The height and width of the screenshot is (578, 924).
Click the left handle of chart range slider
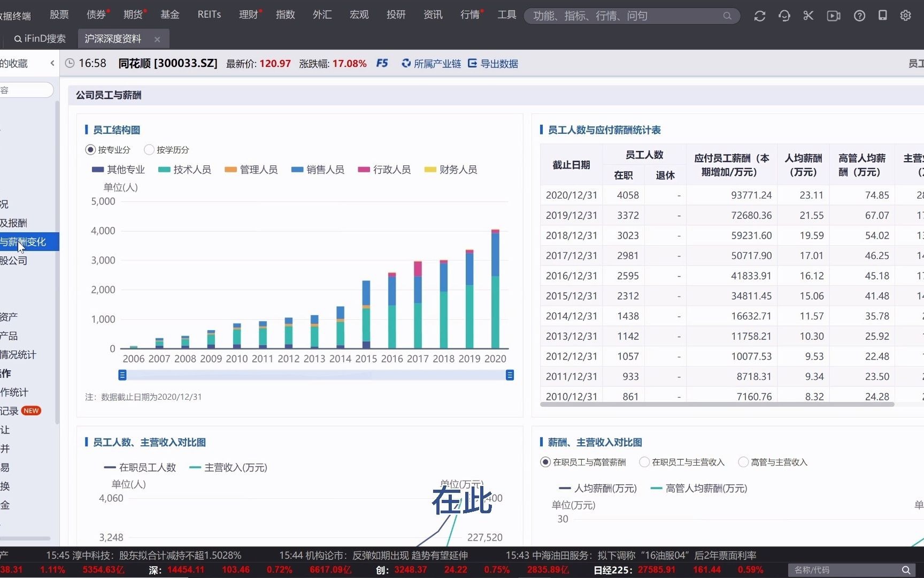(x=122, y=375)
